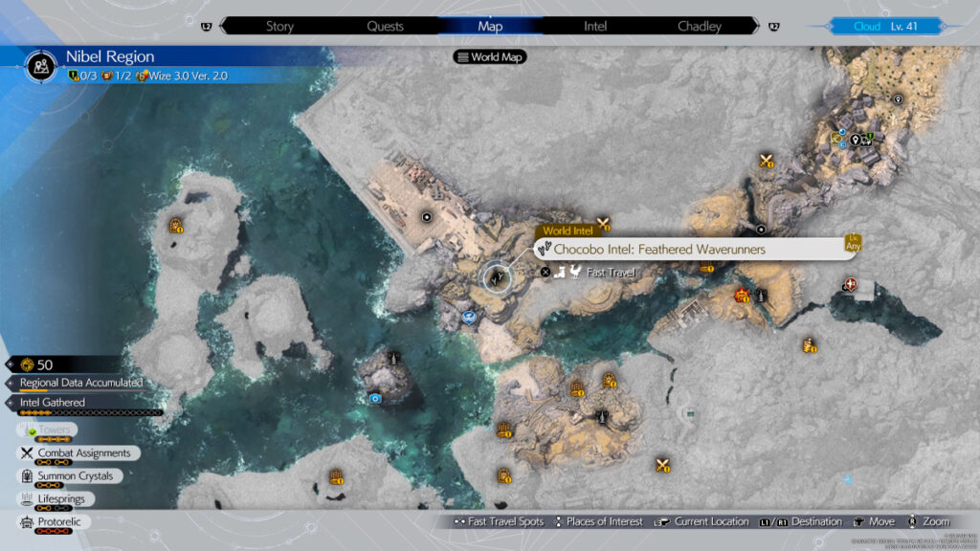The height and width of the screenshot is (551, 980).
Task: Click the red cross rest stop icon
Action: (x=850, y=284)
